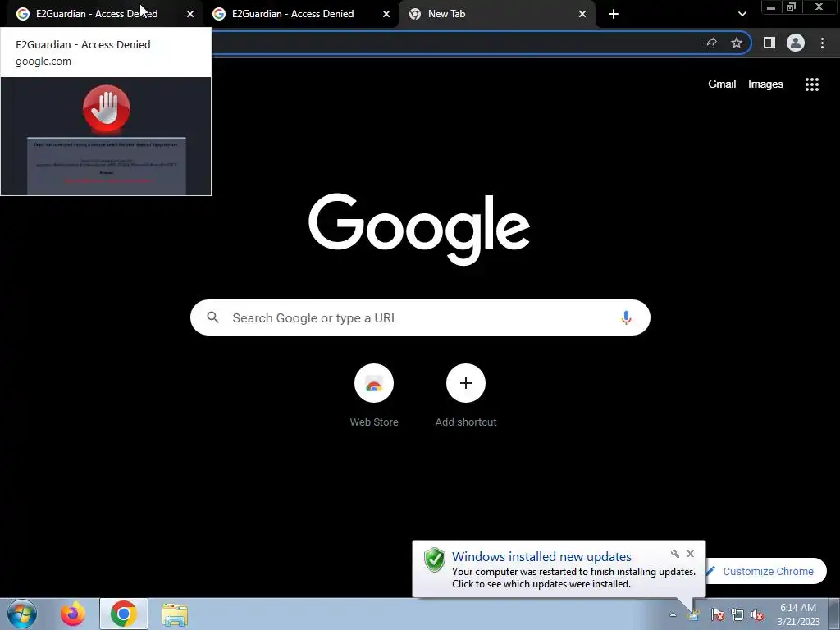Show hidden tray icons arrow
This screenshot has height=630, width=840.
(x=673, y=614)
